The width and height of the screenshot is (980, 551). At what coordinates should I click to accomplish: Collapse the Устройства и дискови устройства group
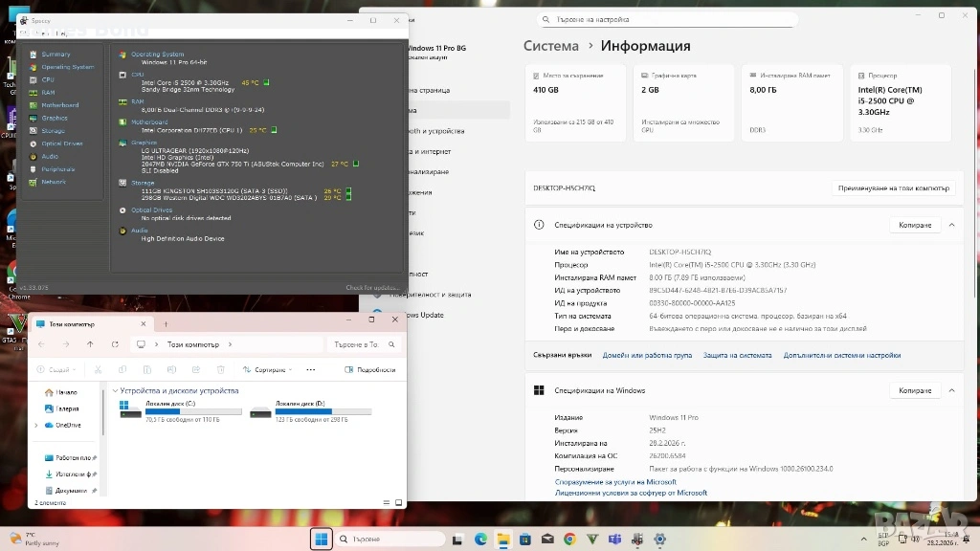click(116, 391)
